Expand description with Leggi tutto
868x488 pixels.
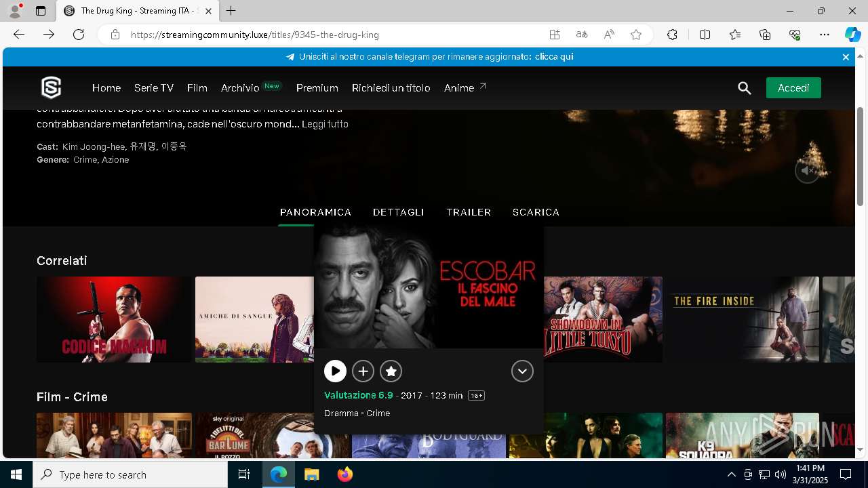[325, 124]
